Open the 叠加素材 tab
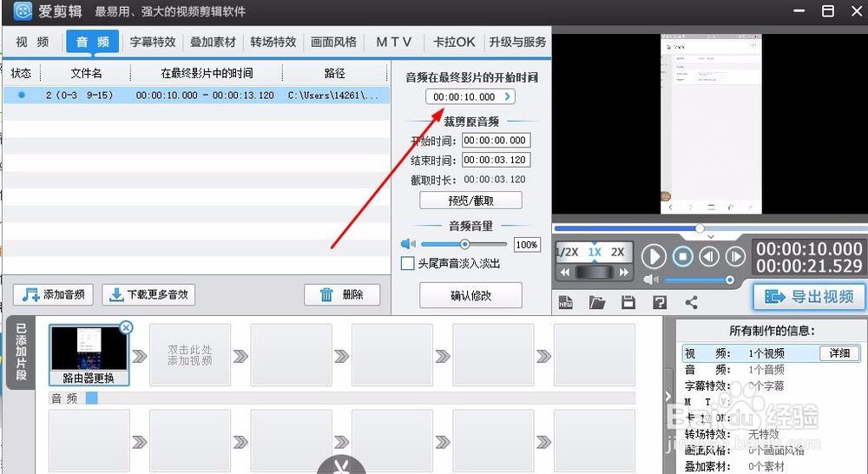Viewport: 868px width, 474px height. (x=214, y=42)
